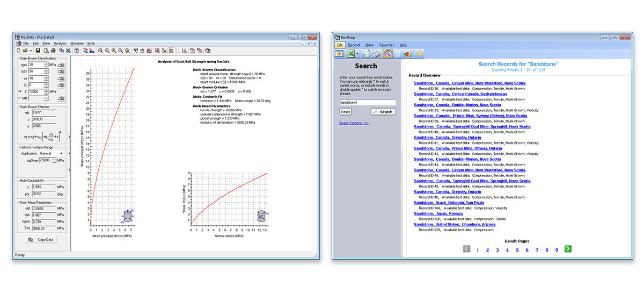
Task: Export to Excel from the RocData toolbar
Action: (x=68, y=51)
